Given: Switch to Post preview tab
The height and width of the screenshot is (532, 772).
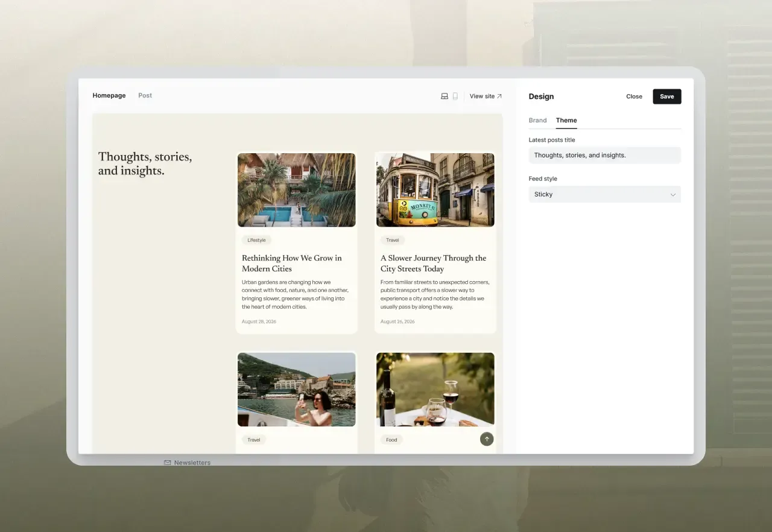Looking at the screenshot, I should tap(145, 95).
